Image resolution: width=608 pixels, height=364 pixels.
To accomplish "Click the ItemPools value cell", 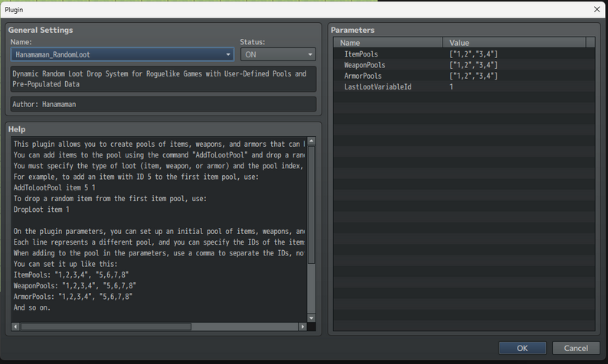I will tap(473, 54).
